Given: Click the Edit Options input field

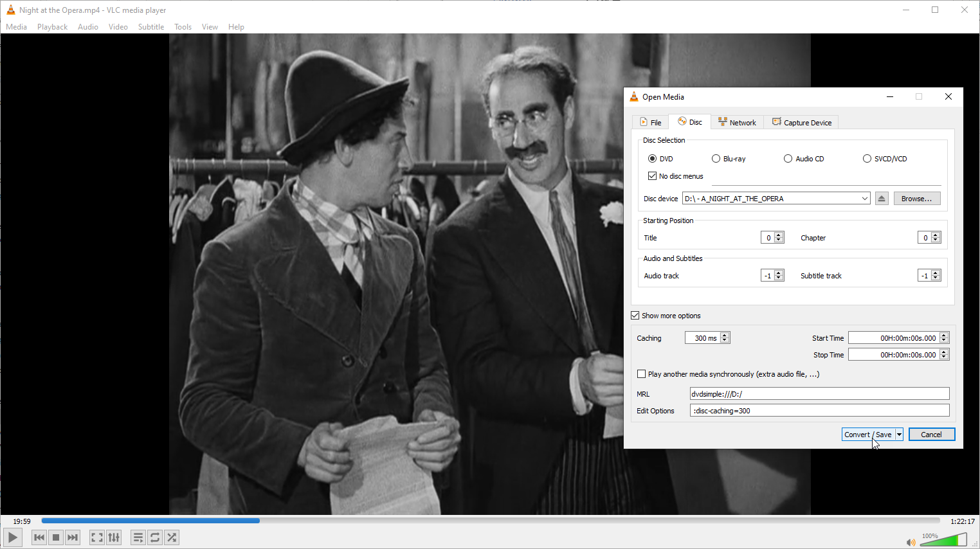Looking at the screenshot, I should [819, 411].
